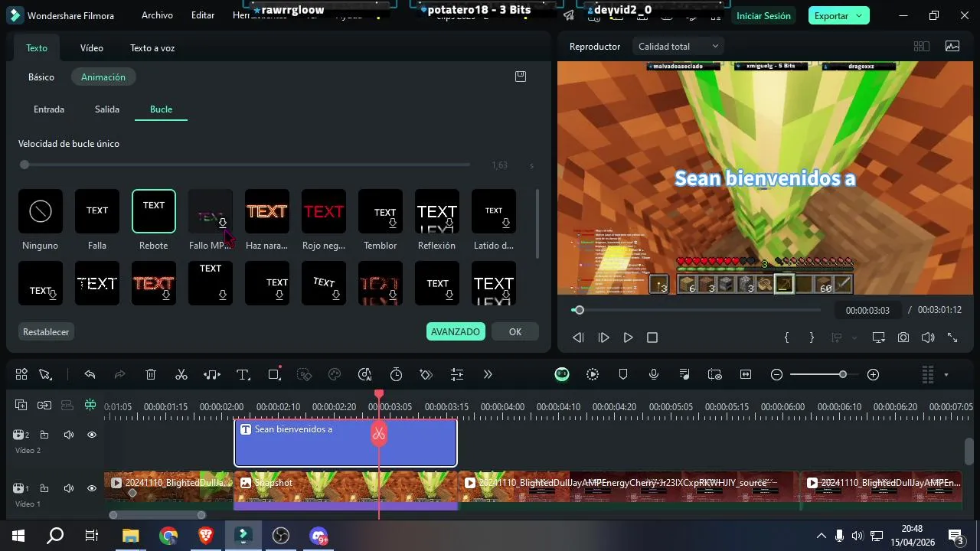
Task: Select the Salida animation tab
Action: click(107, 109)
